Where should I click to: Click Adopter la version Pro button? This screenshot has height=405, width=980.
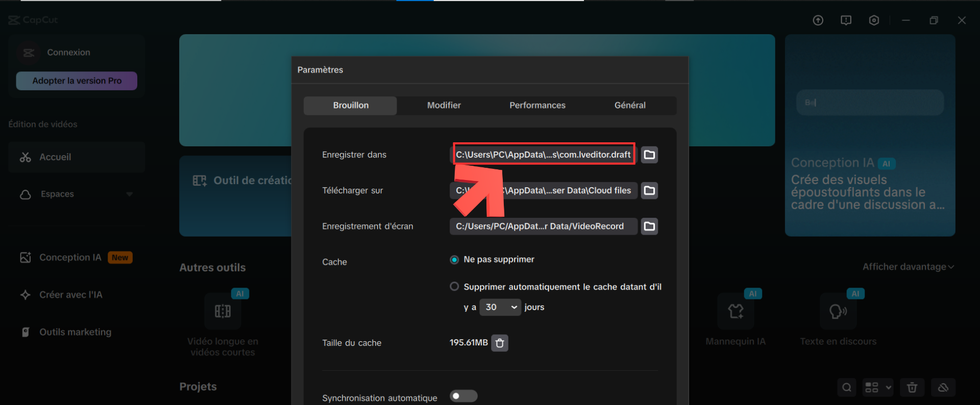point(77,81)
